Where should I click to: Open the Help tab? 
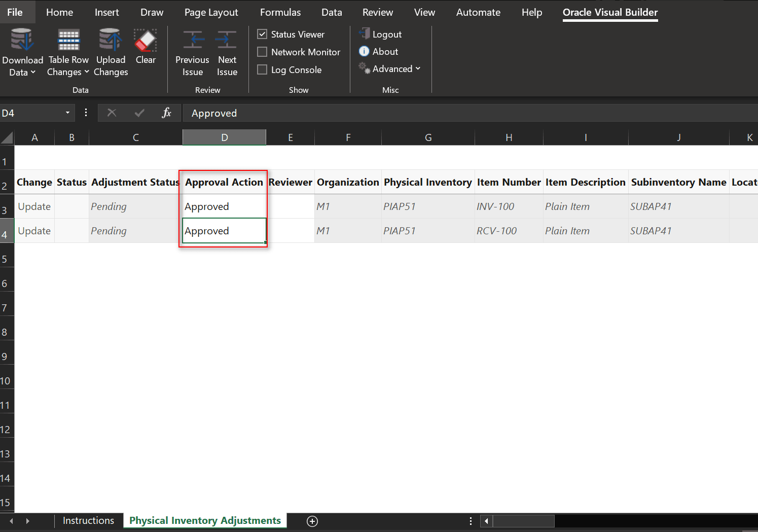pos(532,12)
